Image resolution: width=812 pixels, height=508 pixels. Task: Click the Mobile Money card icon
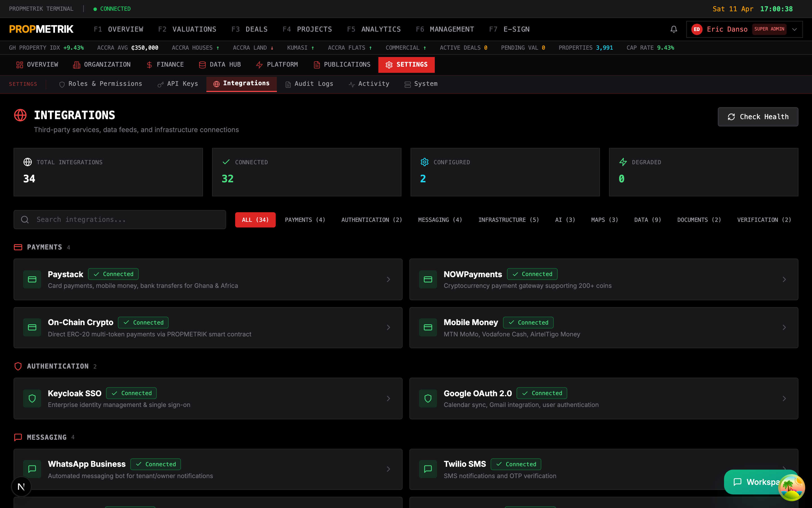428,327
